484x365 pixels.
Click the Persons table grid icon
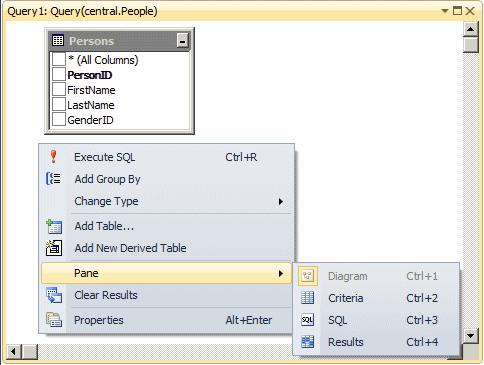click(x=58, y=41)
